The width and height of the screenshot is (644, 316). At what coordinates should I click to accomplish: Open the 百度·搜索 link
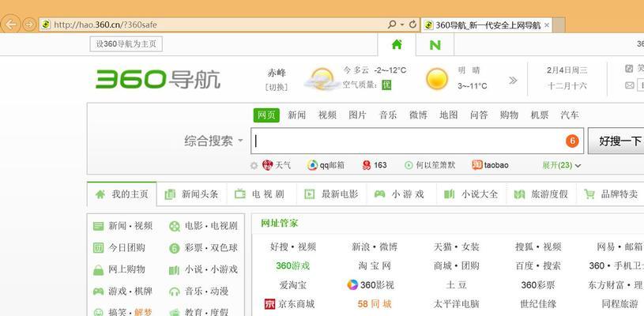coord(538,266)
